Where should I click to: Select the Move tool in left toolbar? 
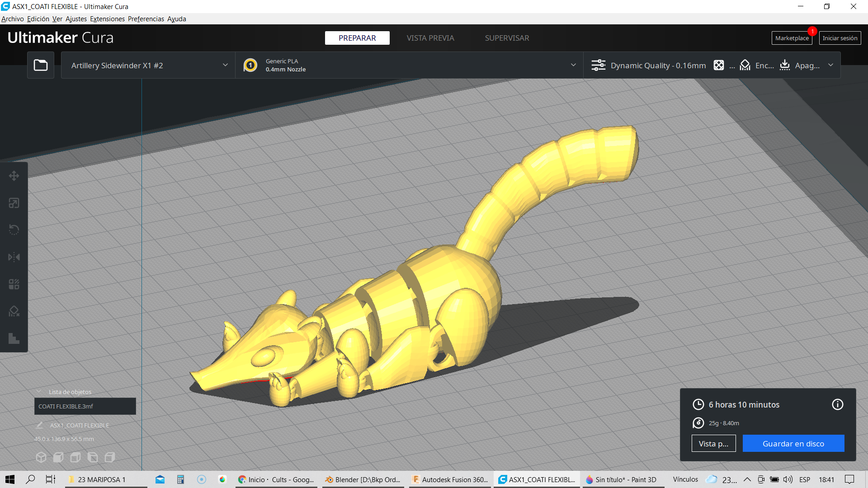pos(14,176)
